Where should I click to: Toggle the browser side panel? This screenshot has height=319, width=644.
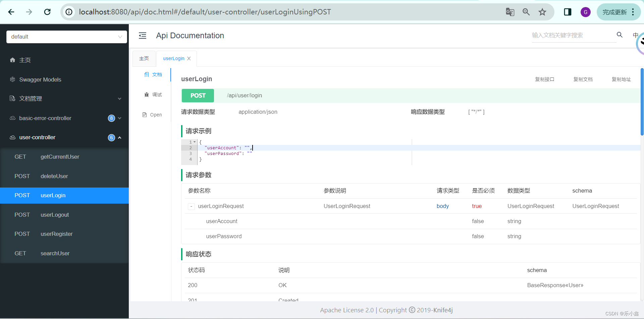(568, 12)
